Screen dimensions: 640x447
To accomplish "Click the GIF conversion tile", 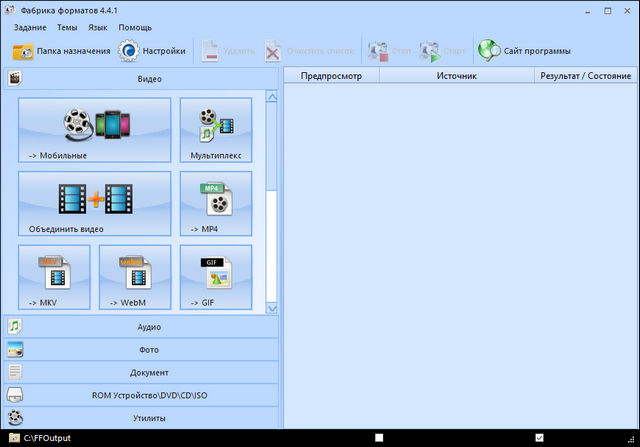I will [x=216, y=277].
